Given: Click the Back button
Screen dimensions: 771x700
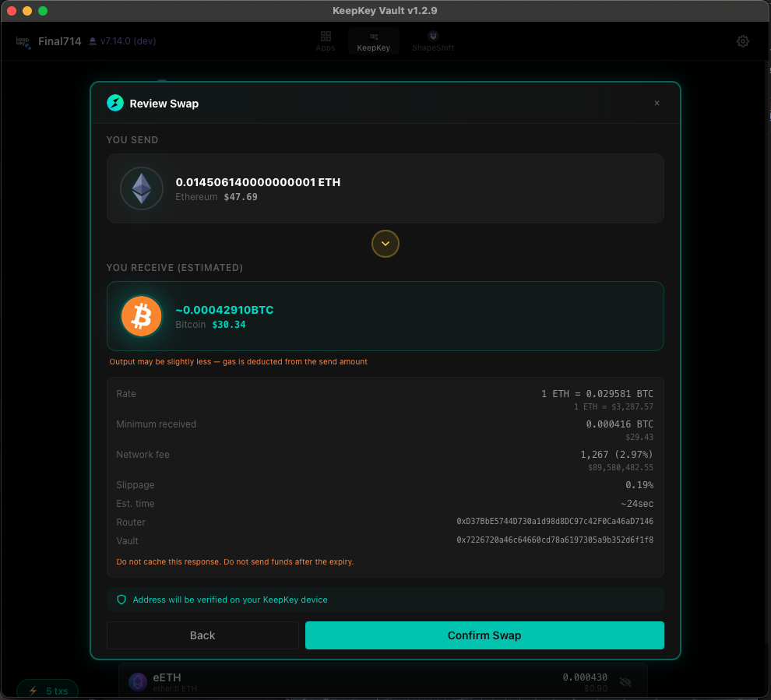Looking at the screenshot, I should coord(202,635).
